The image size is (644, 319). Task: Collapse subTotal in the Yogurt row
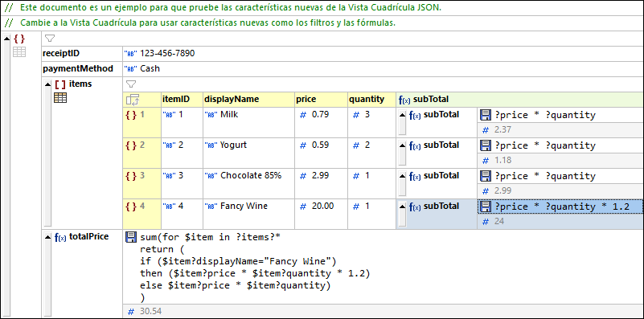point(403,145)
